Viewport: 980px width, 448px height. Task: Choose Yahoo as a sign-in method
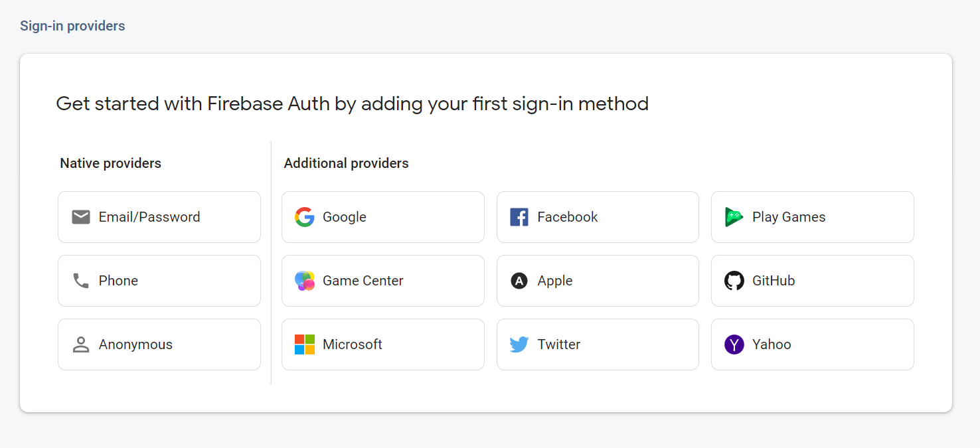pos(812,344)
